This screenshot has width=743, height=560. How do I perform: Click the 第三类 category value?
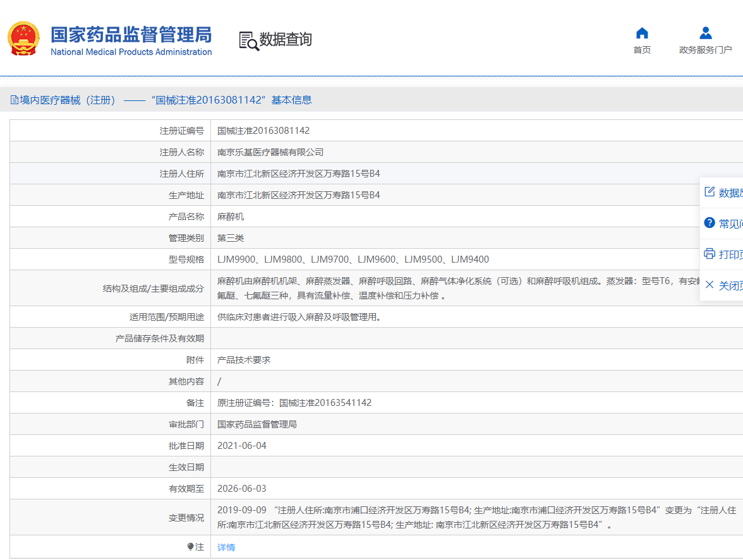click(x=230, y=238)
